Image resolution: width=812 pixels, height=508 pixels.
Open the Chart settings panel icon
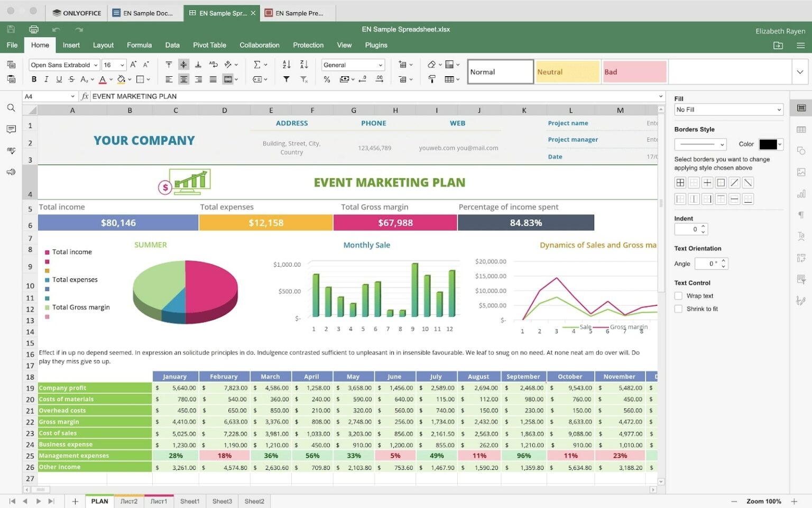pos(801,194)
